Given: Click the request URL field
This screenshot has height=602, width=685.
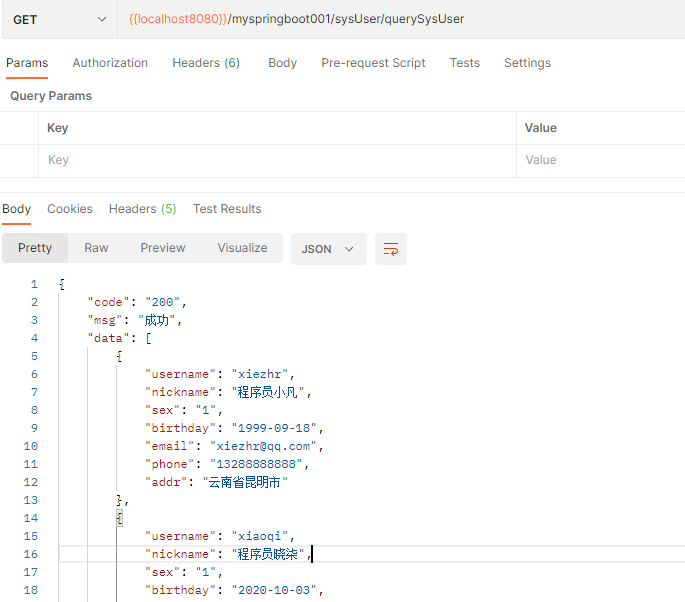Looking at the screenshot, I should click(400, 20).
